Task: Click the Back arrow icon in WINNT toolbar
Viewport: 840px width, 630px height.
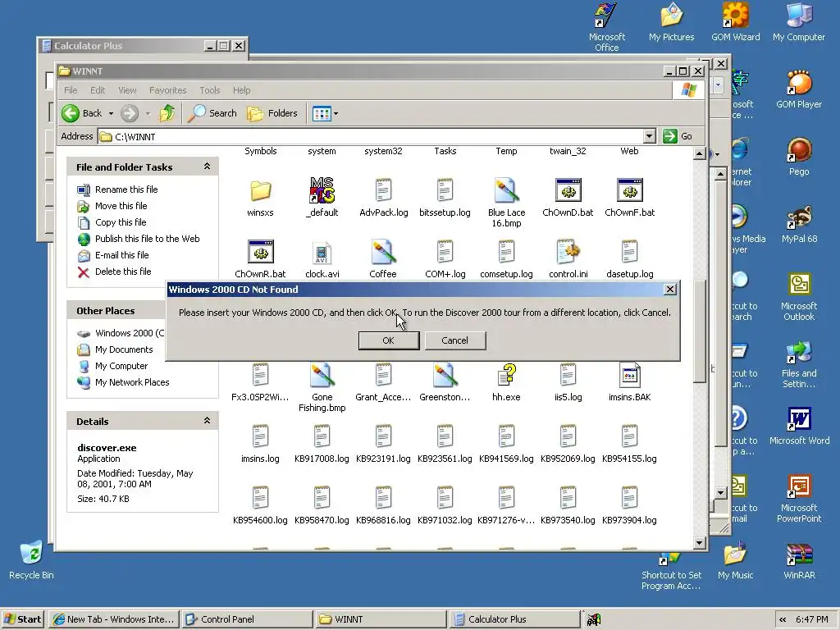Action: [x=71, y=113]
